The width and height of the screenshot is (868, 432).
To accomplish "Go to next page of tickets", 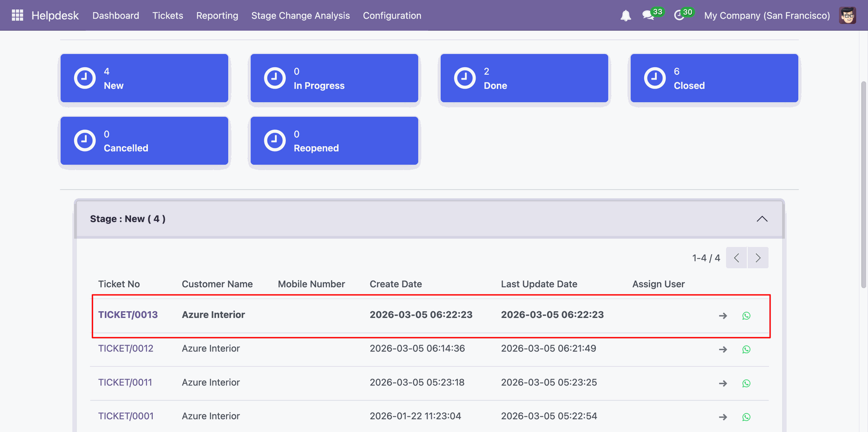I will pyautogui.click(x=758, y=258).
